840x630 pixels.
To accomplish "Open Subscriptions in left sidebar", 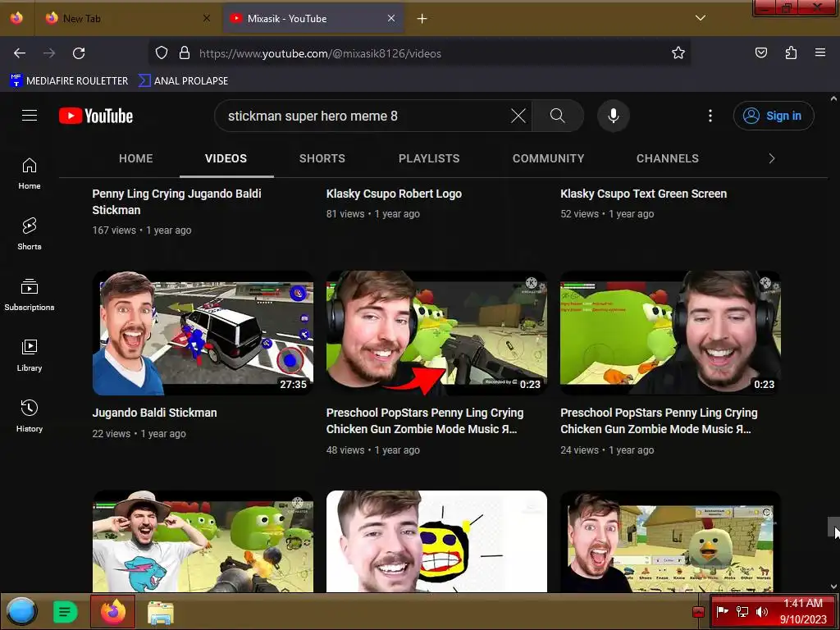I will pos(30,294).
